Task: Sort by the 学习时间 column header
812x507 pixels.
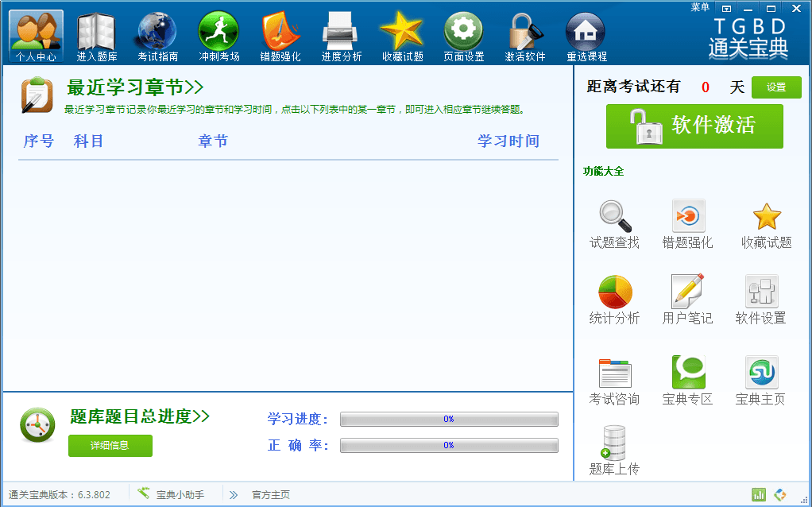Action: (x=508, y=141)
